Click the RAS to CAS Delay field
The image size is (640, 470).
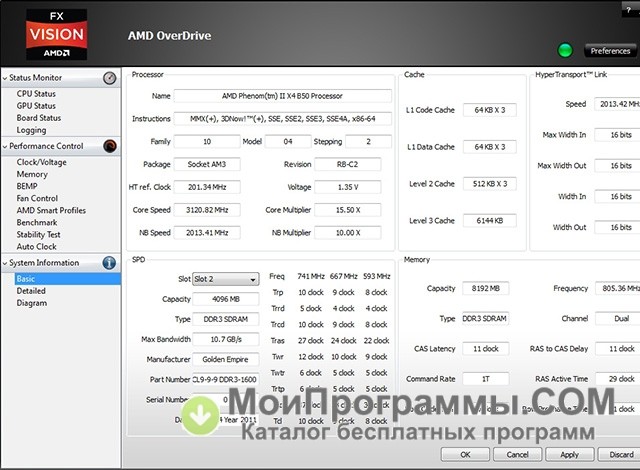[x=618, y=349]
